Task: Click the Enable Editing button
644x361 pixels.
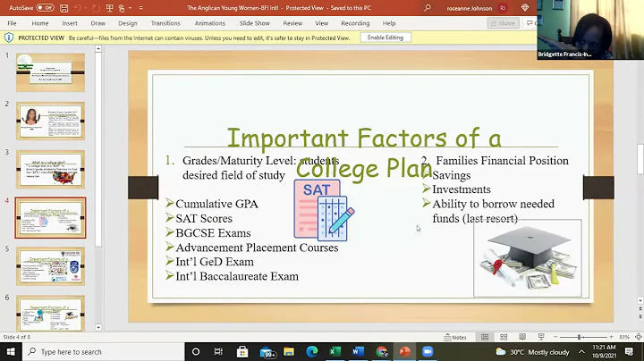Action: click(386, 38)
